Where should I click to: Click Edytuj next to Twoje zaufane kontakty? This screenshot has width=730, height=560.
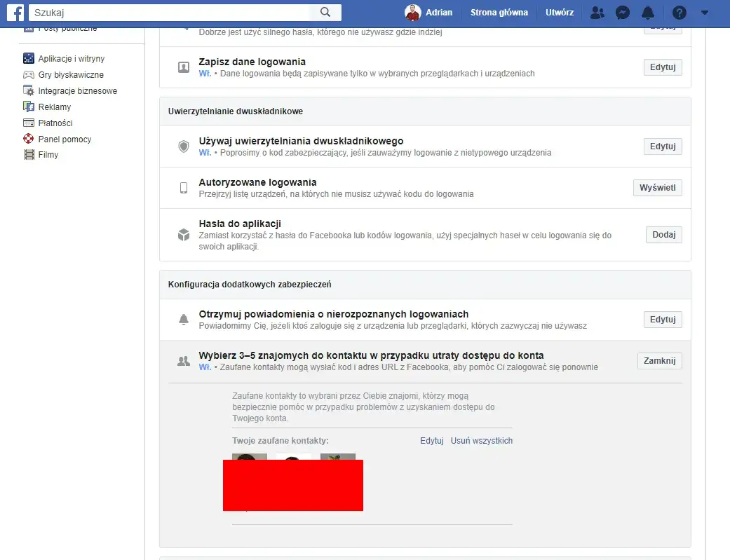pyautogui.click(x=431, y=440)
